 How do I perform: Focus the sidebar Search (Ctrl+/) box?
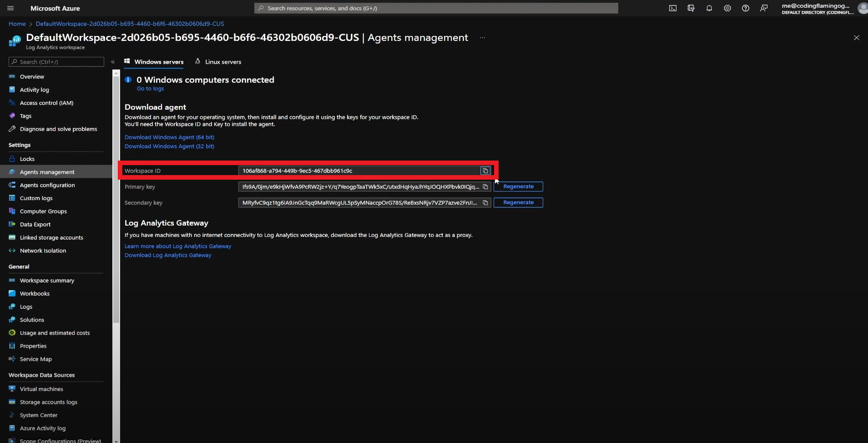[x=56, y=62]
